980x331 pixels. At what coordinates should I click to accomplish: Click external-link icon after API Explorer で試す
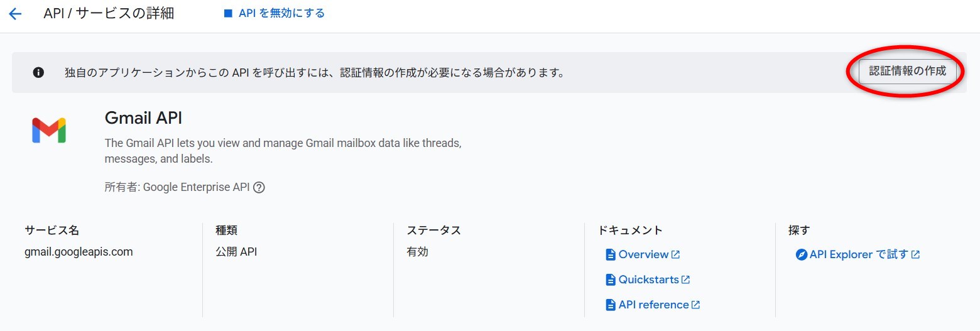pos(916,254)
